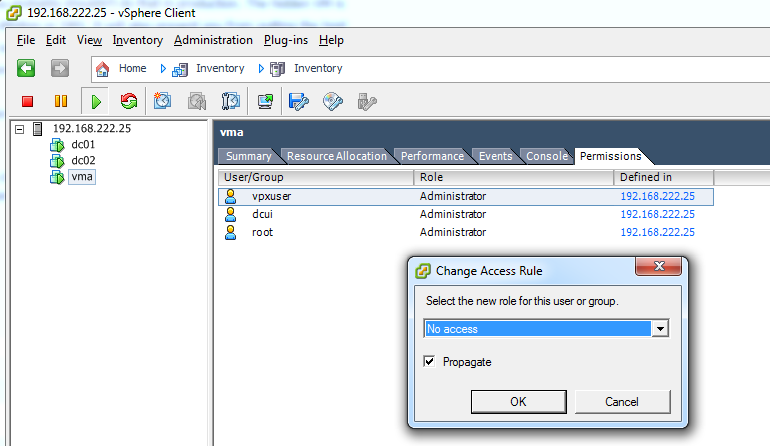Open the Administration menu
The width and height of the screenshot is (770, 446).
(213, 40)
